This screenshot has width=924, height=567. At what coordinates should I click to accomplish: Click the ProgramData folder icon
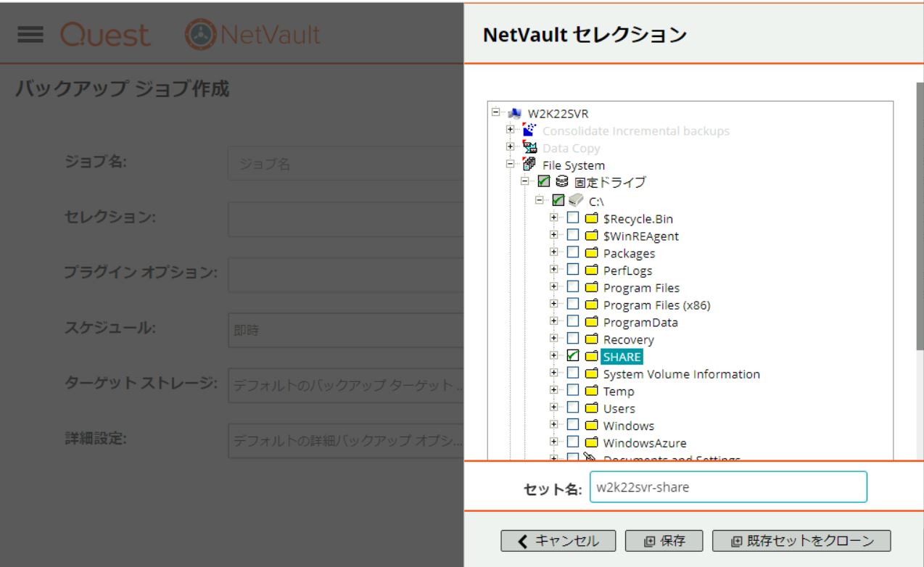click(x=591, y=322)
